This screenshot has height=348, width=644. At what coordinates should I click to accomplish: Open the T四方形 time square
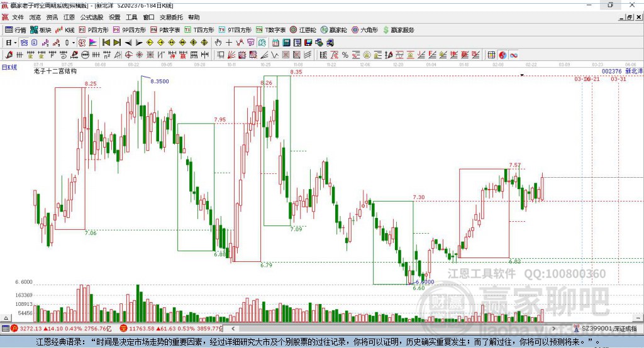coord(199,30)
